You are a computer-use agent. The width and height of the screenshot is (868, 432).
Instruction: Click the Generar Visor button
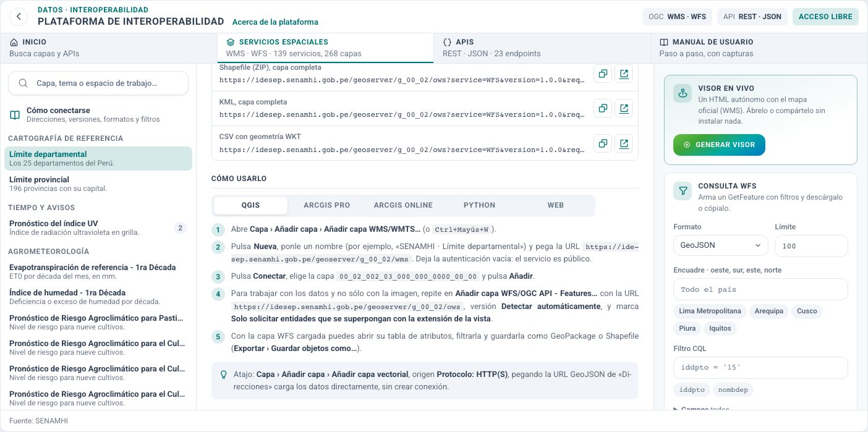[719, 145]
